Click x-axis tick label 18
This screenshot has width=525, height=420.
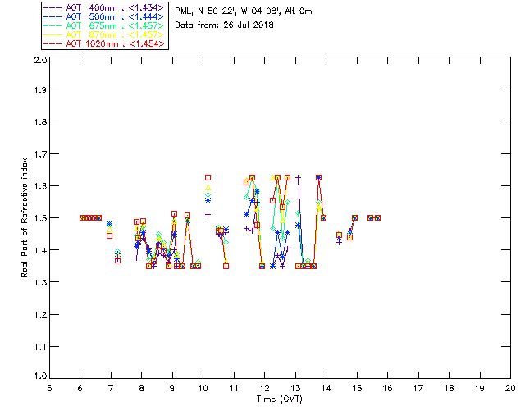[x=449, y=388]
